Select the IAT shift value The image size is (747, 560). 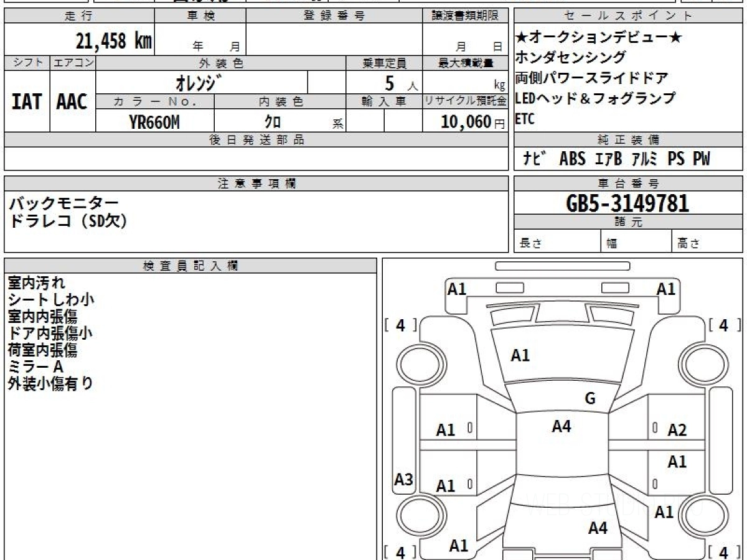point(27,101)
